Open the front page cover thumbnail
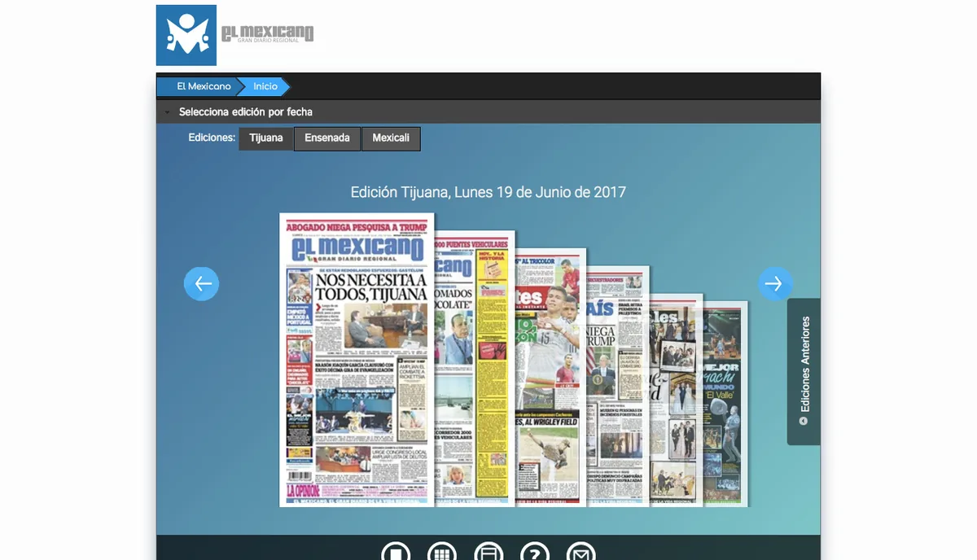The image size is (977, 560). tap(357, 360)
